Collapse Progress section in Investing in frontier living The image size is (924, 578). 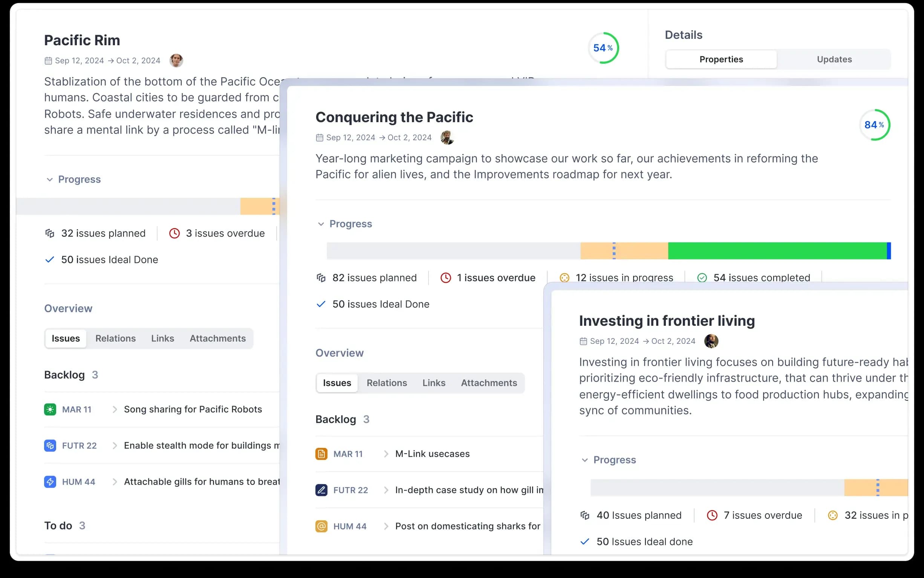(x=585, y=460)
